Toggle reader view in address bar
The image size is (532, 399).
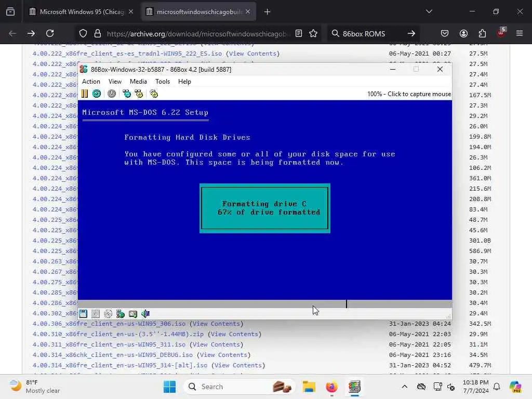coord(299,33)
